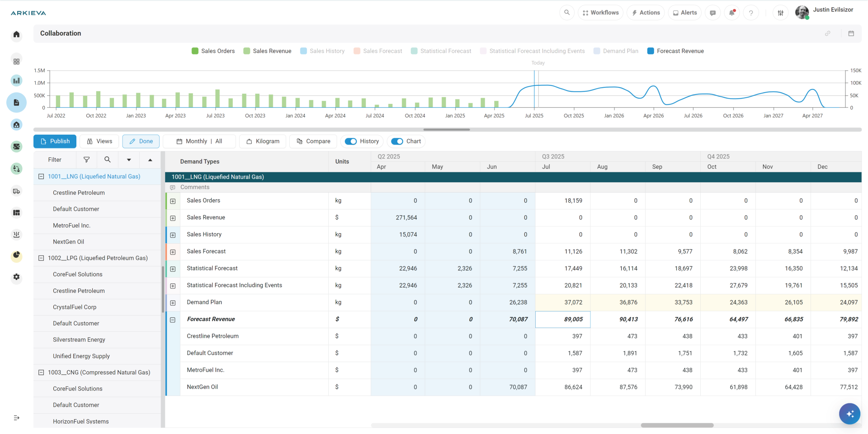Toggle the History switch off

351,142
